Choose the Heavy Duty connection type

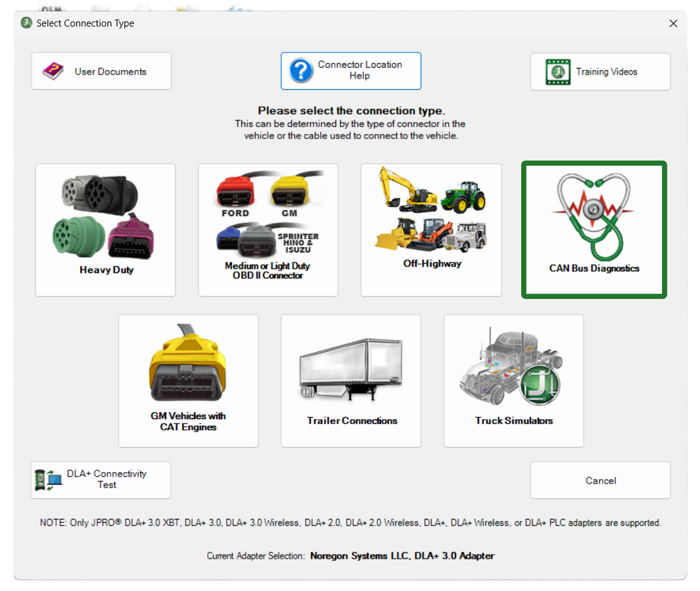[106, 230]
